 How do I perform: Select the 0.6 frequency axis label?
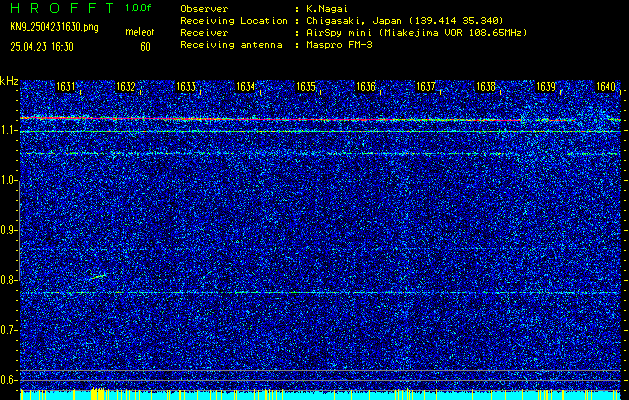(x=8, y=380)
